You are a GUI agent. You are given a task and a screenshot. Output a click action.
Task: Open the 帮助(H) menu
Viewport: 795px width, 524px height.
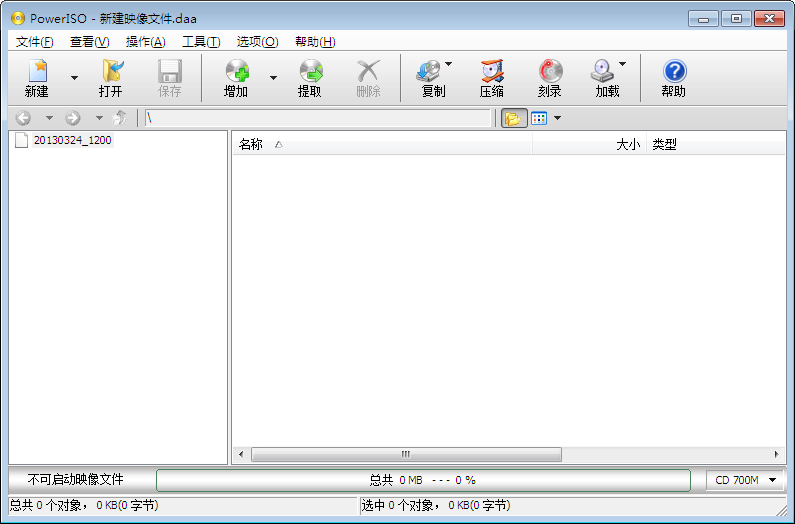[x=315, y=42]
